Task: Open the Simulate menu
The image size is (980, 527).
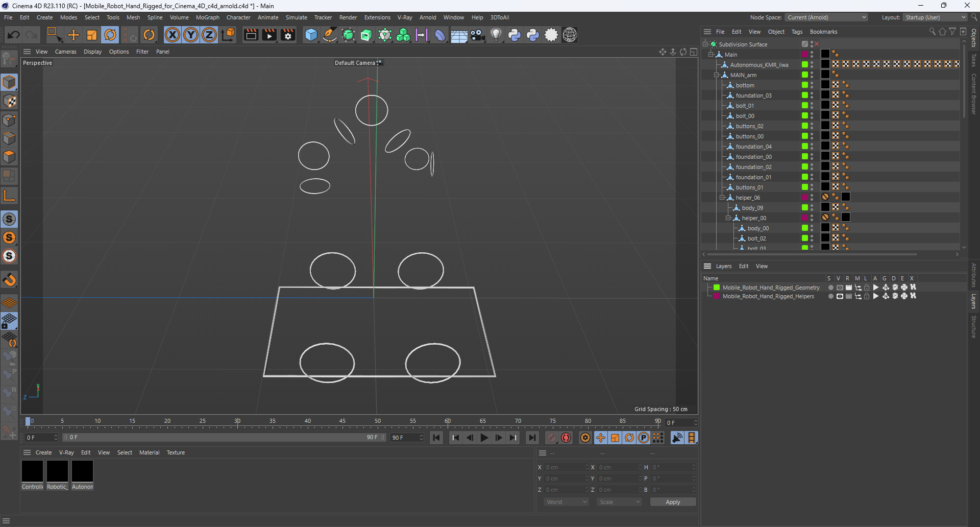Action: 296,17
